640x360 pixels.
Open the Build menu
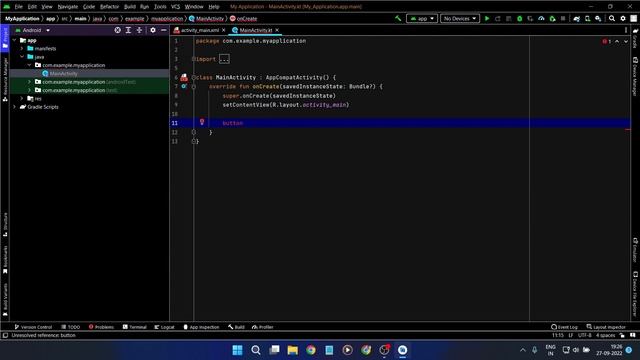click(130, 7)
